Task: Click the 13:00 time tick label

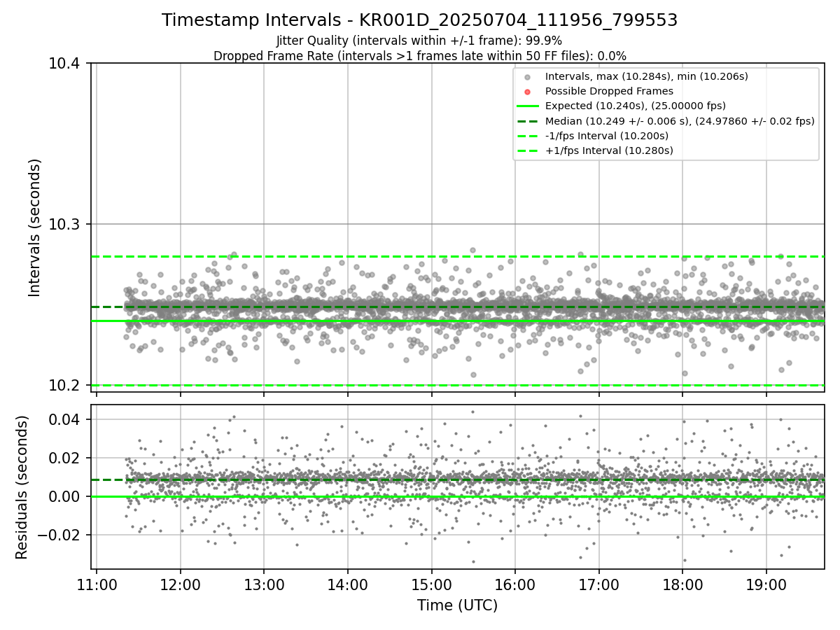Action: pyautogui.click(x=264, y=584)
